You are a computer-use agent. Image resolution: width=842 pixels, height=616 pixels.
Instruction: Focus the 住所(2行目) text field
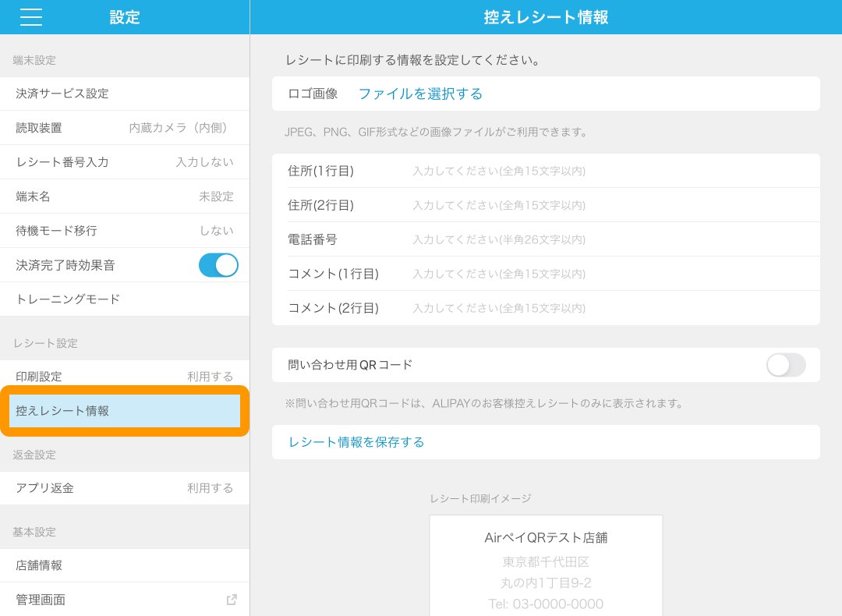click(608, 205)
